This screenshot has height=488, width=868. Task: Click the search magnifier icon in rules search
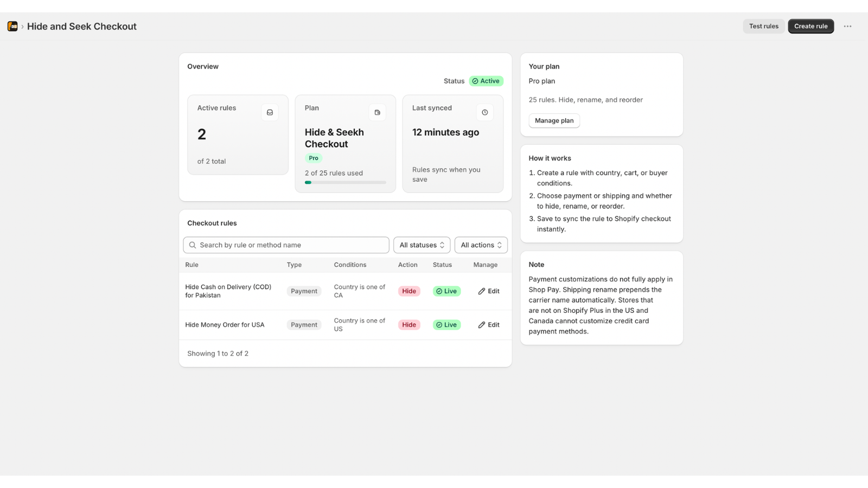tap(193, 245)
